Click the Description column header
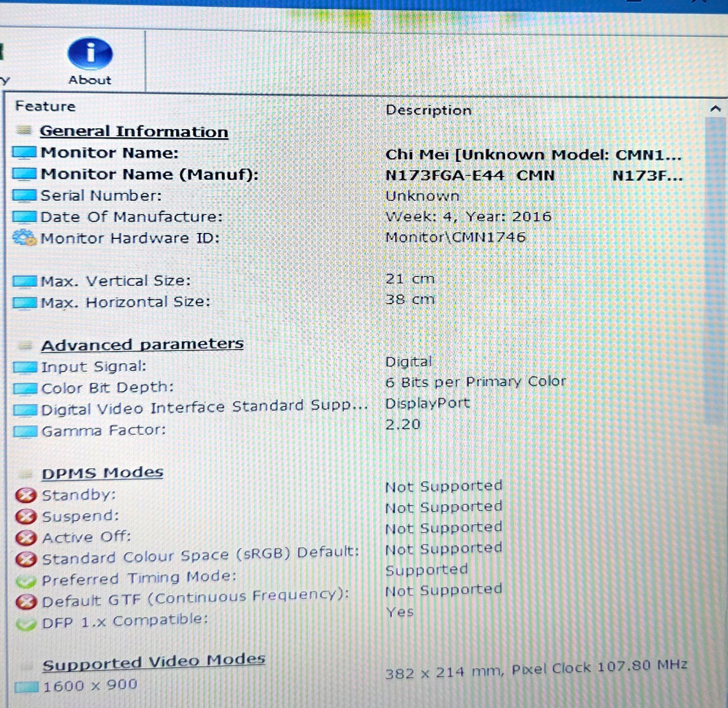This screenshot has height=708, width=728. tap(429, 110)
